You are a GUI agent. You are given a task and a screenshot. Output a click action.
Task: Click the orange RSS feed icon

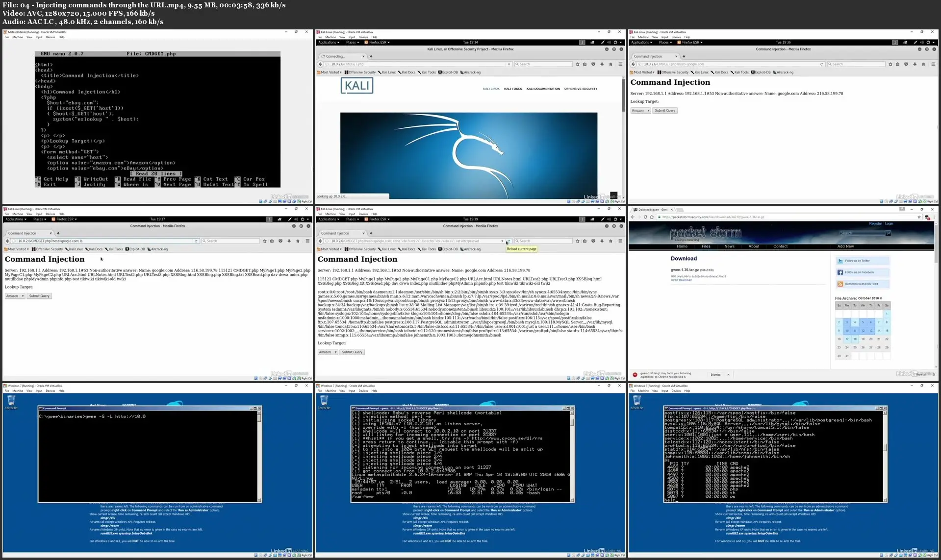click(x=840, y=284)
